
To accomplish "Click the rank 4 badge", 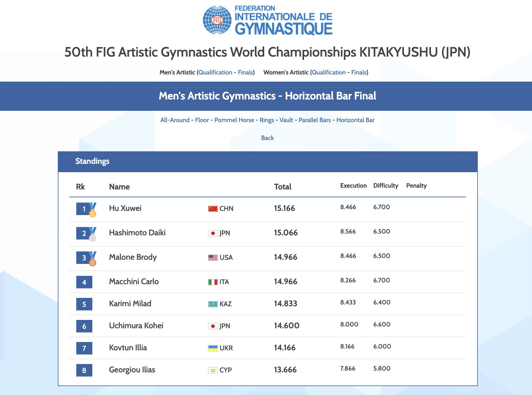I will (x=84, y=282).
